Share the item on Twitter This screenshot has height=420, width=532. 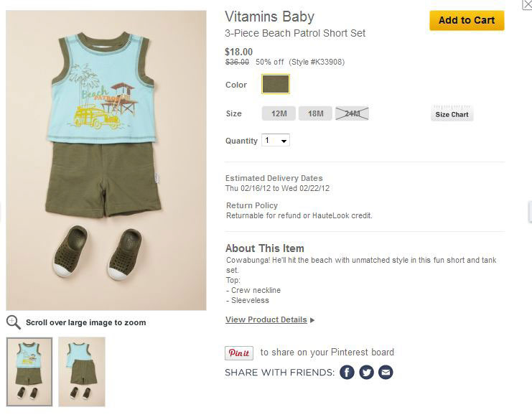click(366, 372)
